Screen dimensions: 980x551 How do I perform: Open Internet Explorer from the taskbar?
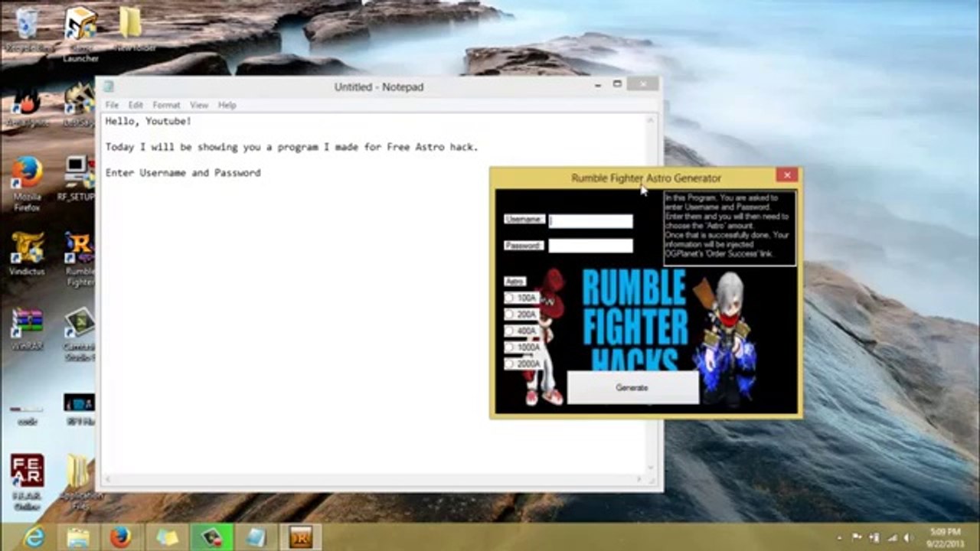coord(34,537)
